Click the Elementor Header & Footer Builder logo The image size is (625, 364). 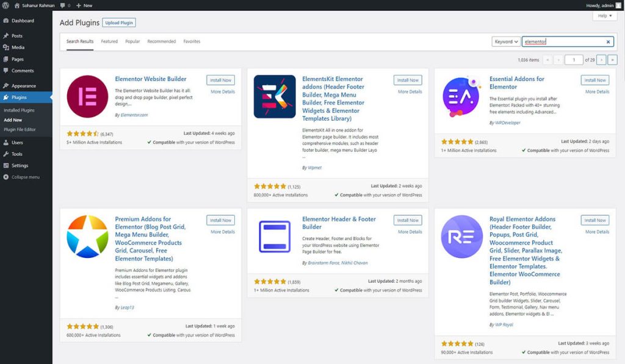click(275, 237)
